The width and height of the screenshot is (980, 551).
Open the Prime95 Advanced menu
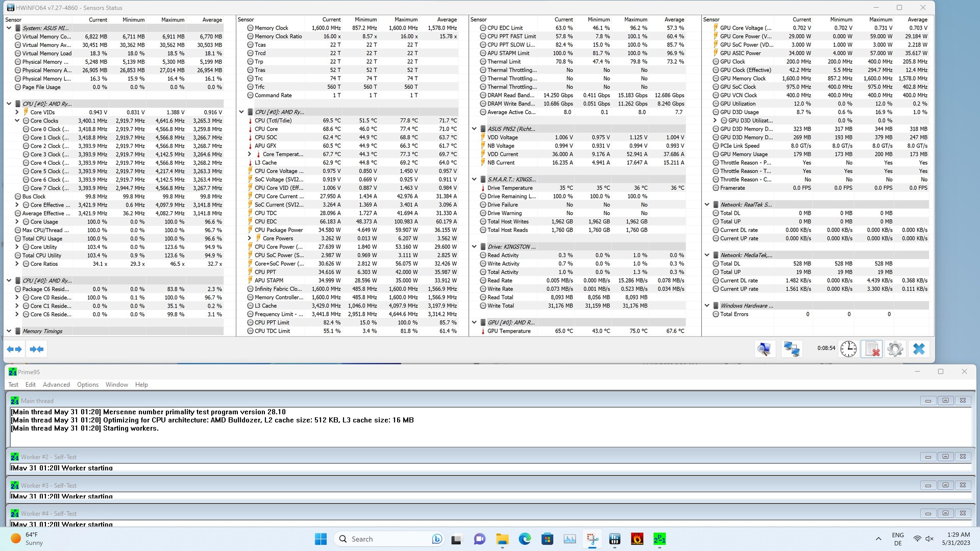point(56,385)
